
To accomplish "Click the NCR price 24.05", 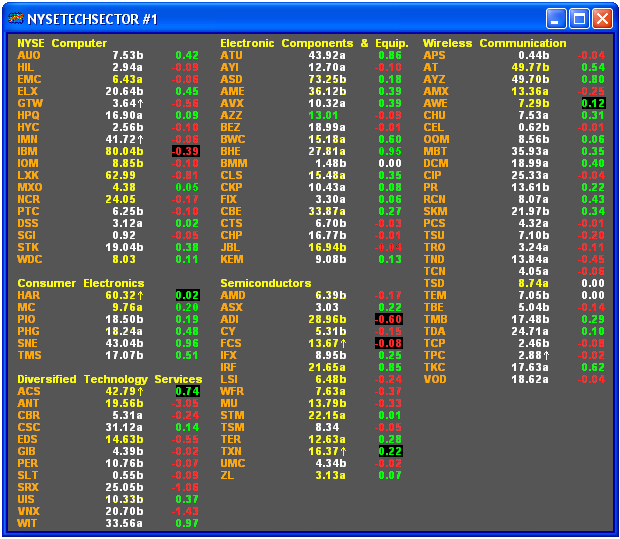I will (120, 199).
